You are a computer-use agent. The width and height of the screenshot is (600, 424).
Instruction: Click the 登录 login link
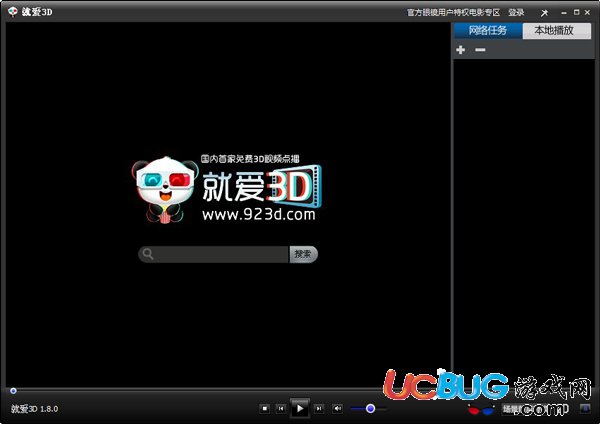516,13
